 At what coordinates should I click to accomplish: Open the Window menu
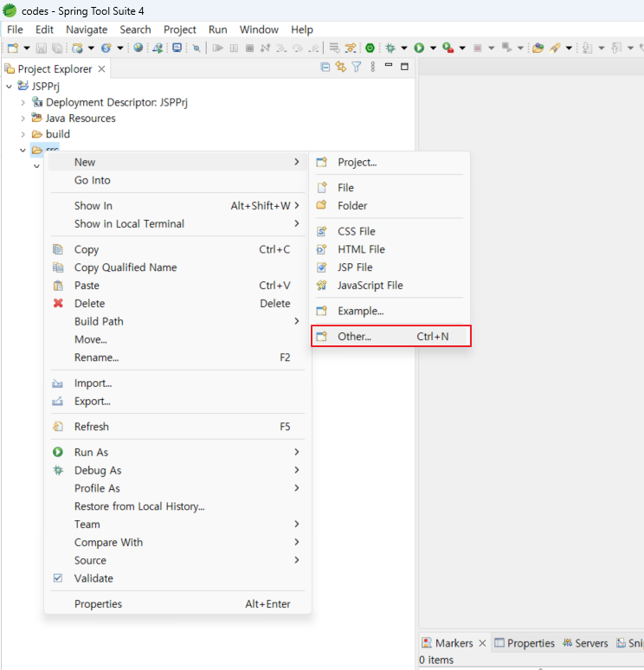click(259, 29)
